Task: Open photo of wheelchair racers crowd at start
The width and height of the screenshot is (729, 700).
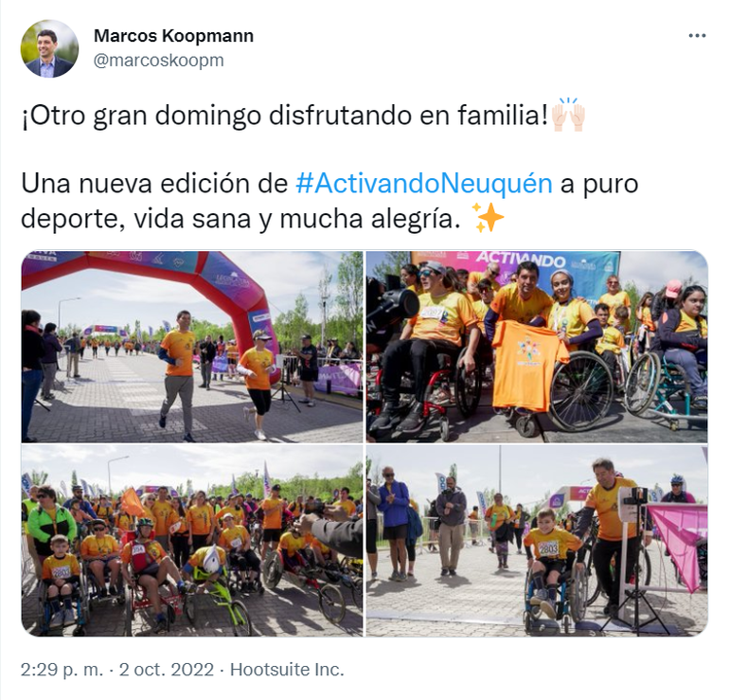Action: click(x=192, y=541)
